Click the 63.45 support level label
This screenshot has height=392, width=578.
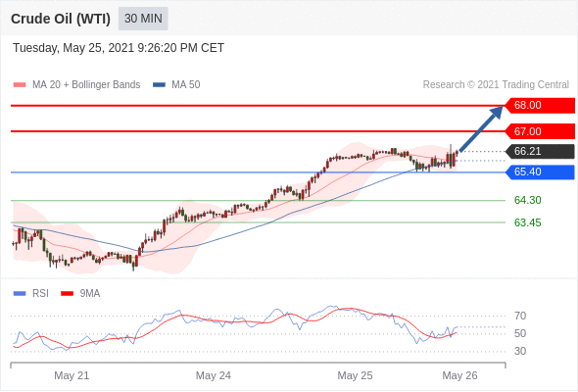(x=527, y=222)
